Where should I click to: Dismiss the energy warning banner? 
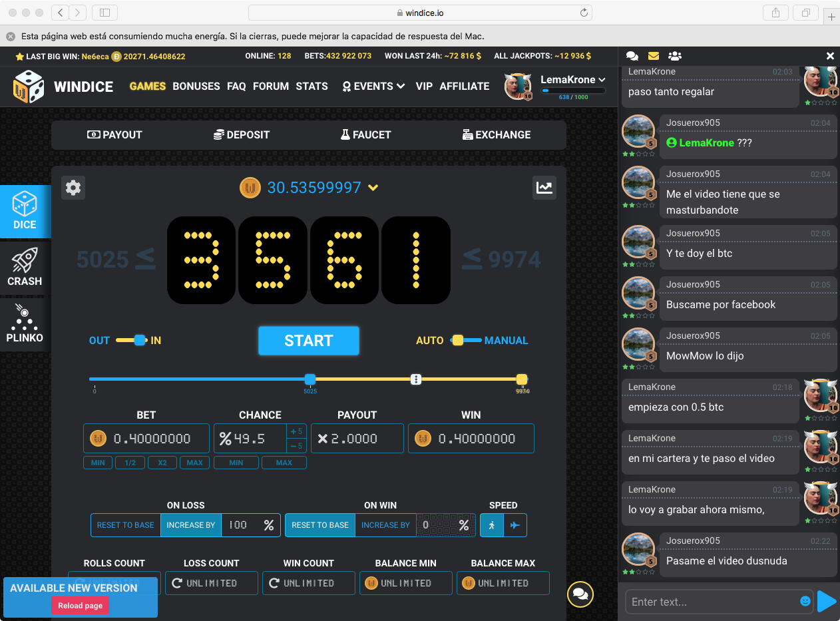tap(11, 36)
